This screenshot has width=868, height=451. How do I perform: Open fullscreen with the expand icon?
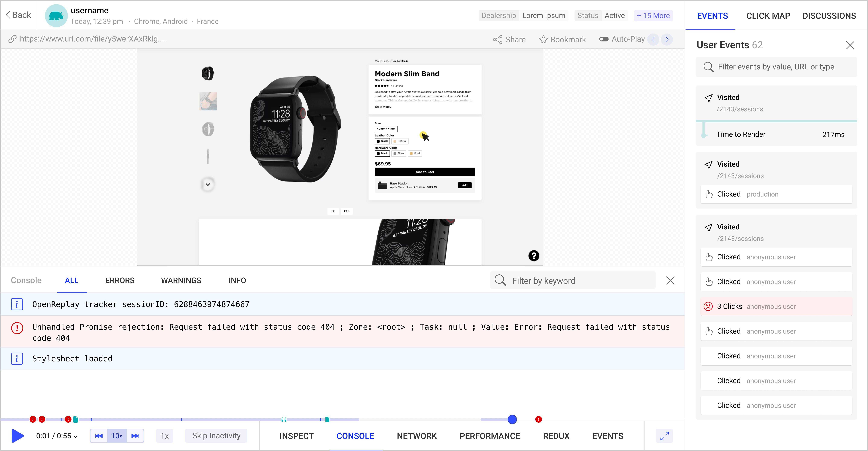coord(664,436)
